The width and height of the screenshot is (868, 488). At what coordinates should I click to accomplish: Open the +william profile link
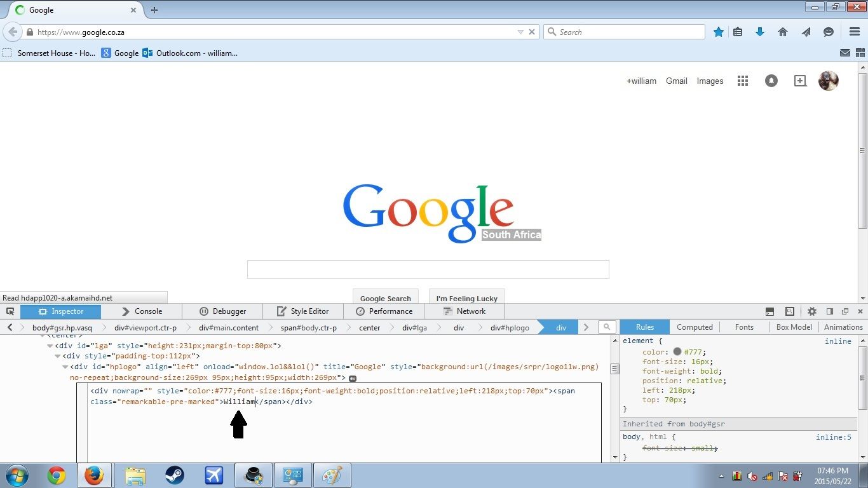pyautogui.click(x=641, y=81)
